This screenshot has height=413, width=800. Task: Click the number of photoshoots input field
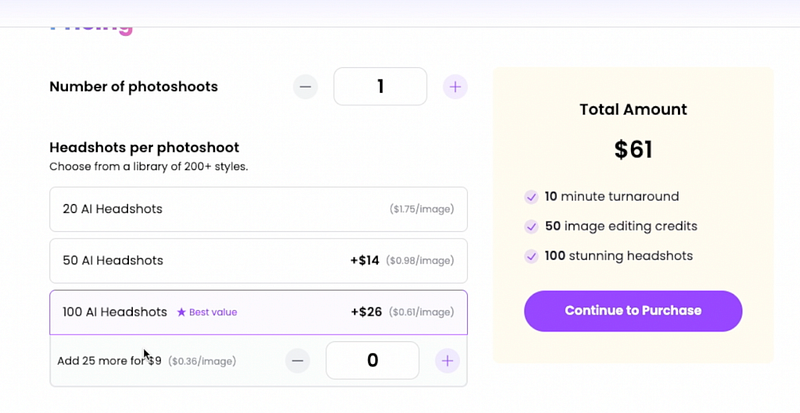coord(380,86)
